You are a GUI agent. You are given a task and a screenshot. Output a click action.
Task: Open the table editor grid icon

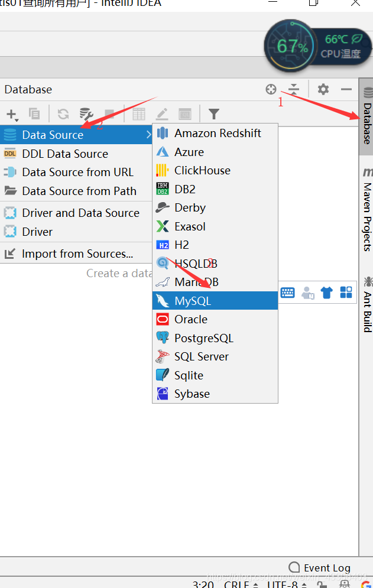click(x=138, y=114)
